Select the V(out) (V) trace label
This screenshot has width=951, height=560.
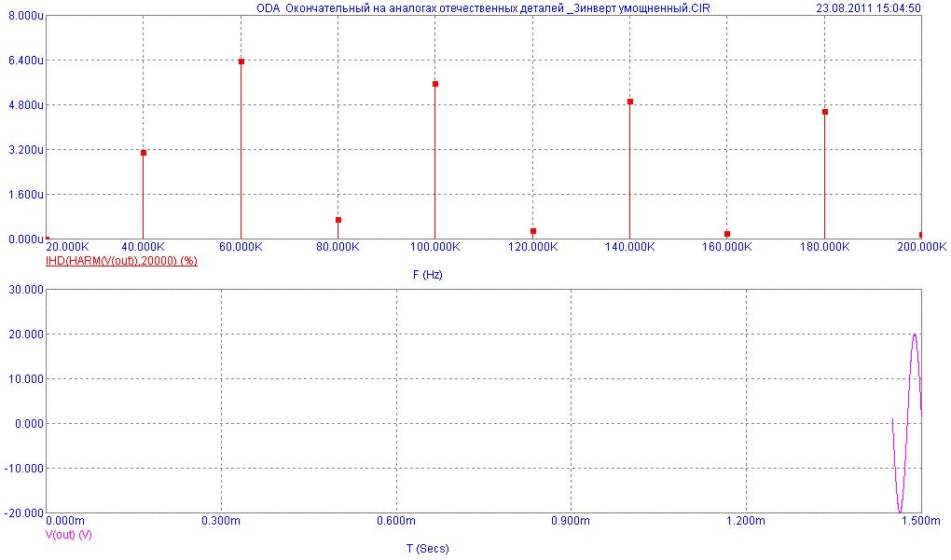tap(69, 535)
